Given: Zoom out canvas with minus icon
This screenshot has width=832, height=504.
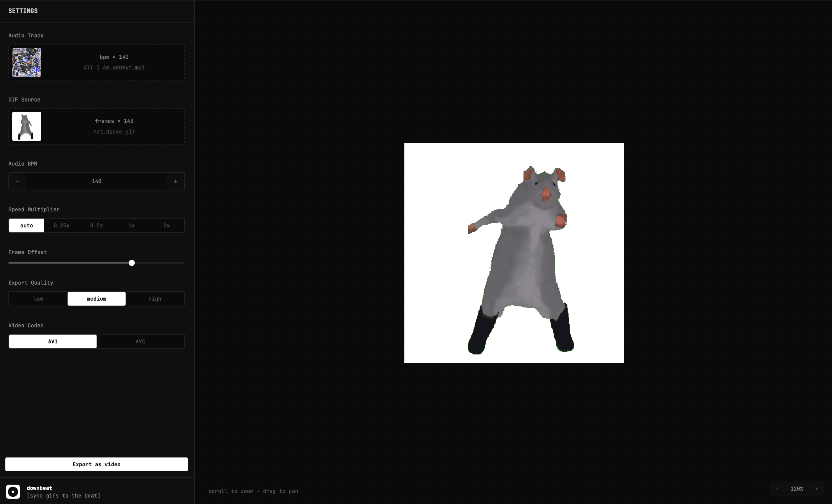Looking at the screenshot, I should pos(777,489).
